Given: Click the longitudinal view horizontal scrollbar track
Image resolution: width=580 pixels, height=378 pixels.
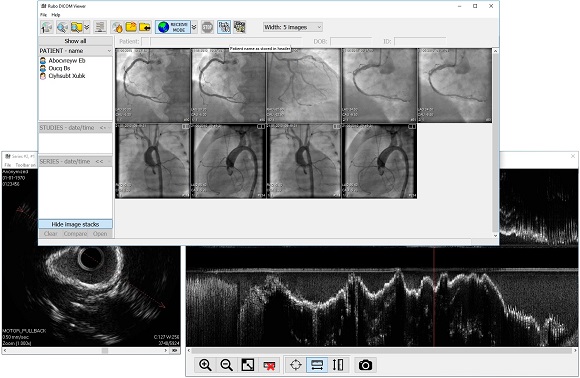Looking at the screenshot, I should pos(382,351).
